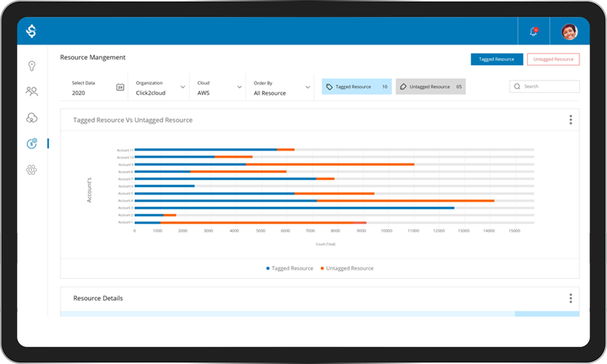Select the Untagged Resource 05 filter chip
Image resolution: width=607 pixels, height=364 pixels.
(x=430, y=87)
